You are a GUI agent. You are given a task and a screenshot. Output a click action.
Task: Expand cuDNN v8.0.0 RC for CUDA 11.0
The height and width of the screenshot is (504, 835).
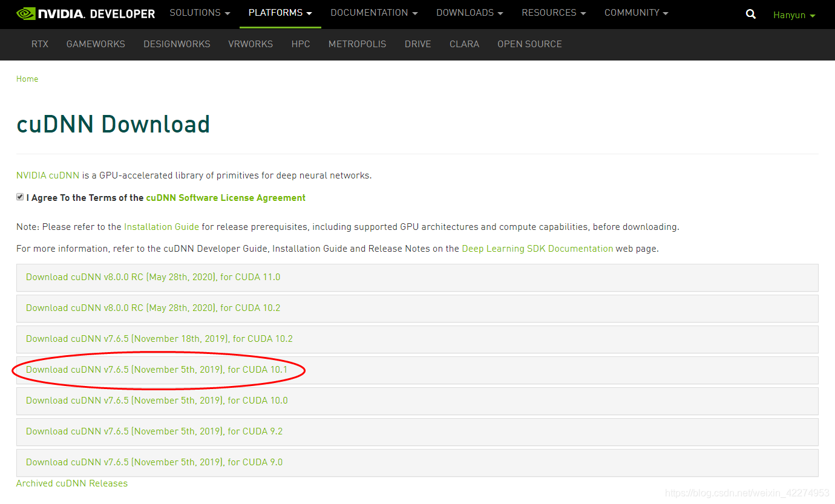point(417,278)
